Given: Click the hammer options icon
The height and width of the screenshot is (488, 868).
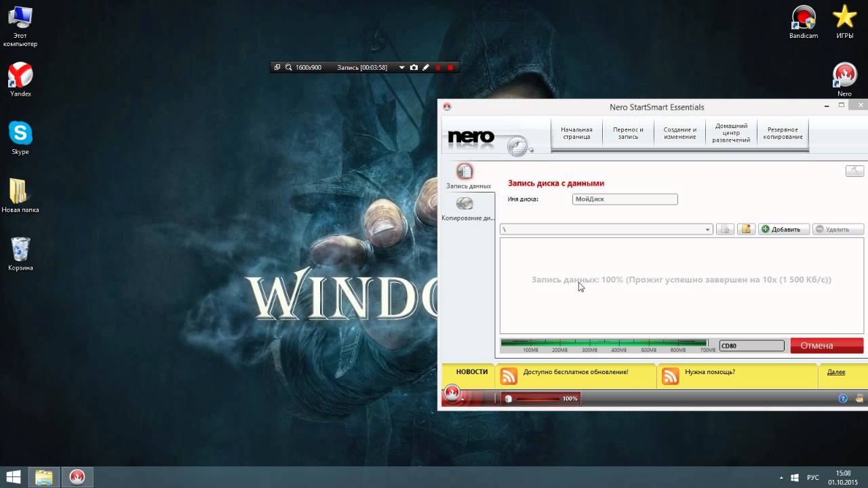Looking at the screenshot, I should 854,171.
